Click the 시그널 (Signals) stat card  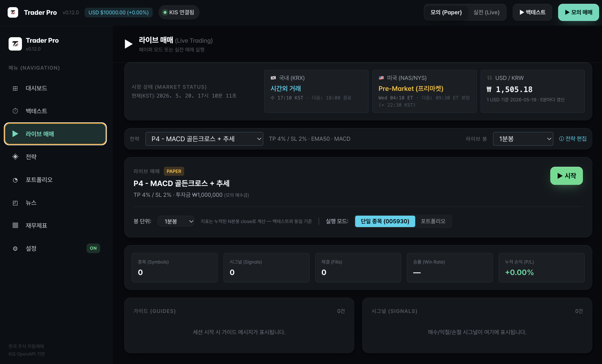[266, 268]
